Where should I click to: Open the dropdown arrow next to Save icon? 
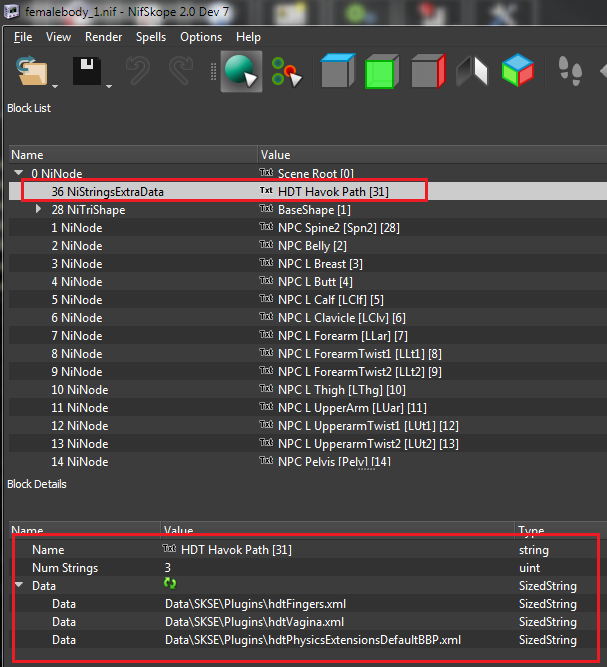click(x=109, y=86)
